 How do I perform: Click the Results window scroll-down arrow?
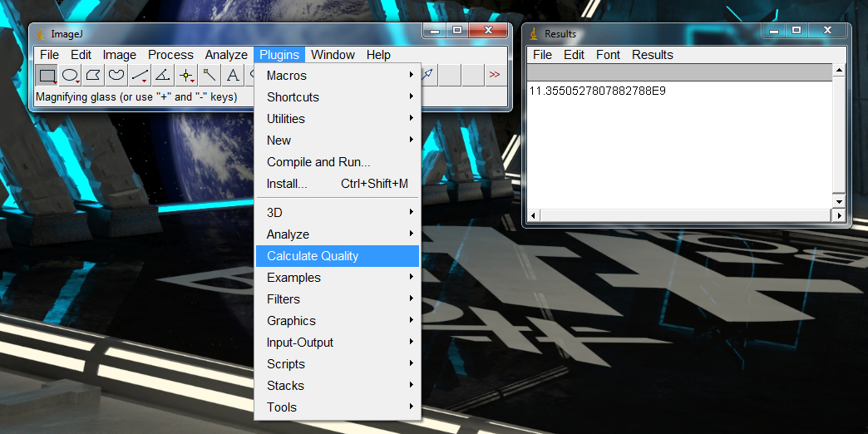coord(839,202)
